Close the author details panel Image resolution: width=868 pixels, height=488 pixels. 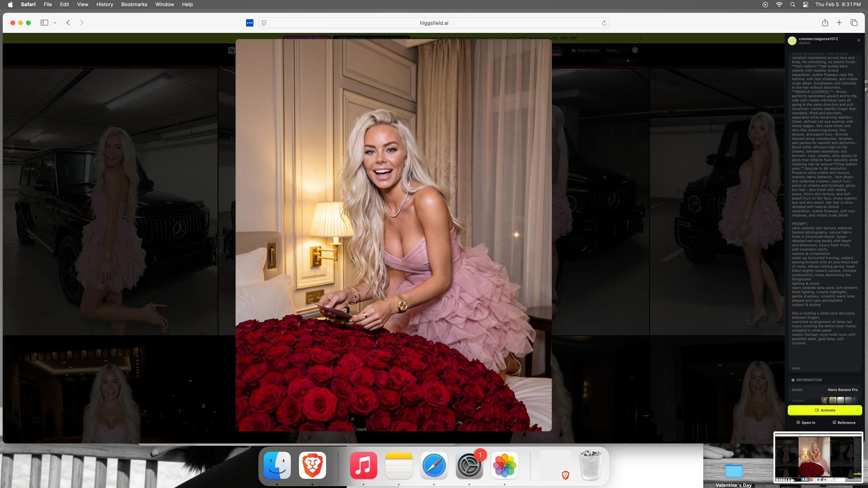858,40
